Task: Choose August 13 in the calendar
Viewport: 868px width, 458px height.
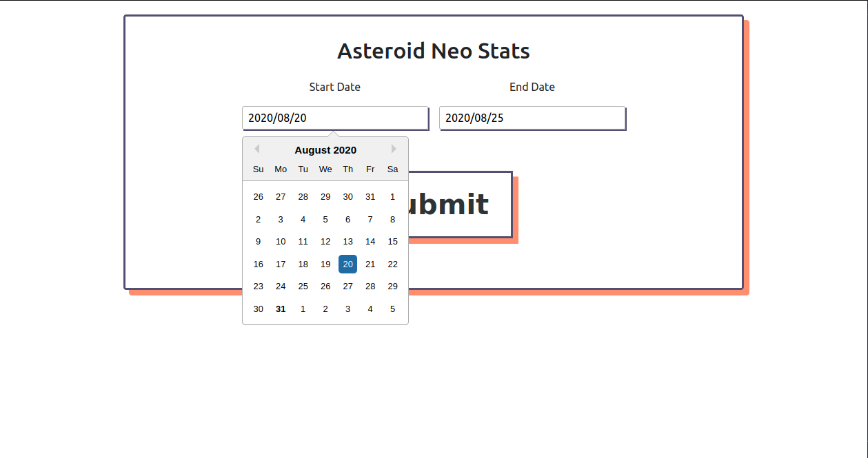Action: click(347, 242)
